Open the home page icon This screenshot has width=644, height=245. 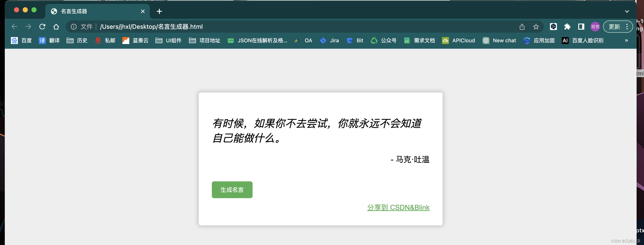pyautogui.click(x=56, y=27)
